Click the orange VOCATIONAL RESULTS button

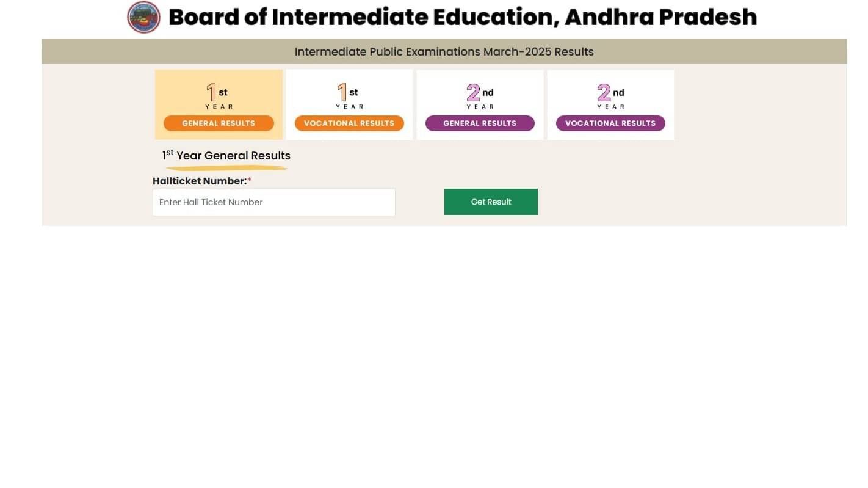tap(349, 123)
